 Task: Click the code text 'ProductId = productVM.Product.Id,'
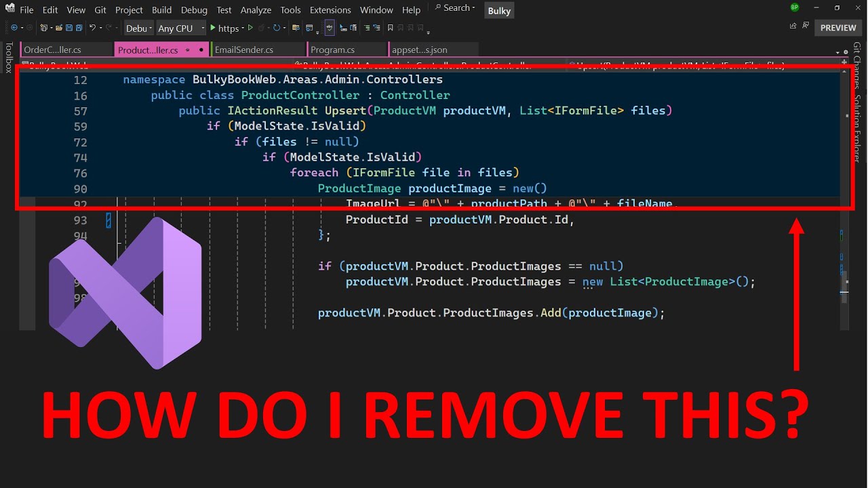pos(460,220)
